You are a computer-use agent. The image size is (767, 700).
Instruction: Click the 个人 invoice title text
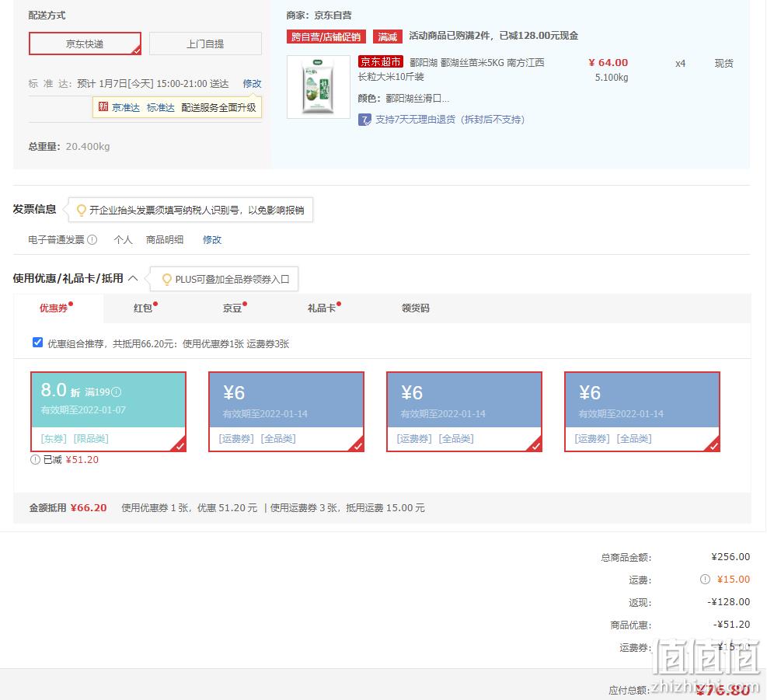pyautogui.click(x=124, y=240)
